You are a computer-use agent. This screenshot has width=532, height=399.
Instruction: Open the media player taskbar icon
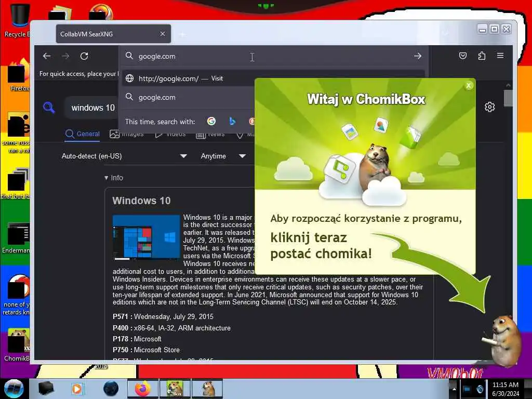coord(77,389)
